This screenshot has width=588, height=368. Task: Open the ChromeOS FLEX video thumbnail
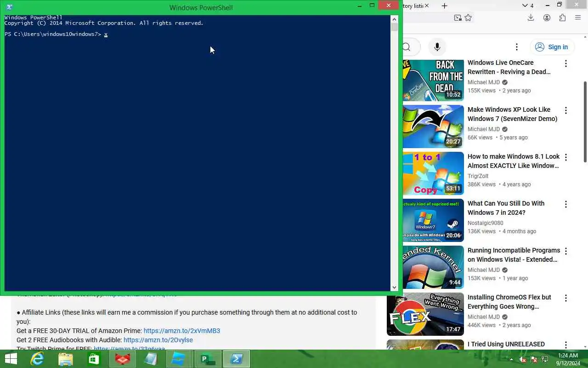click(x=425, y=314)
